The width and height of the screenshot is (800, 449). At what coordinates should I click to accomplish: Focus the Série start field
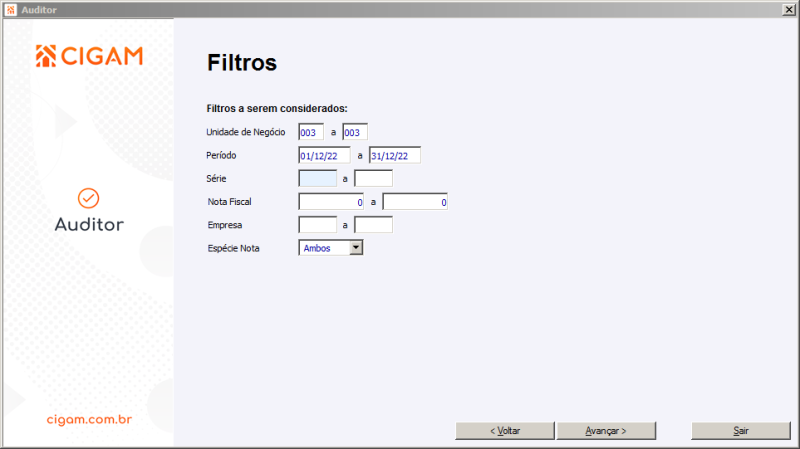click(317, 179)
